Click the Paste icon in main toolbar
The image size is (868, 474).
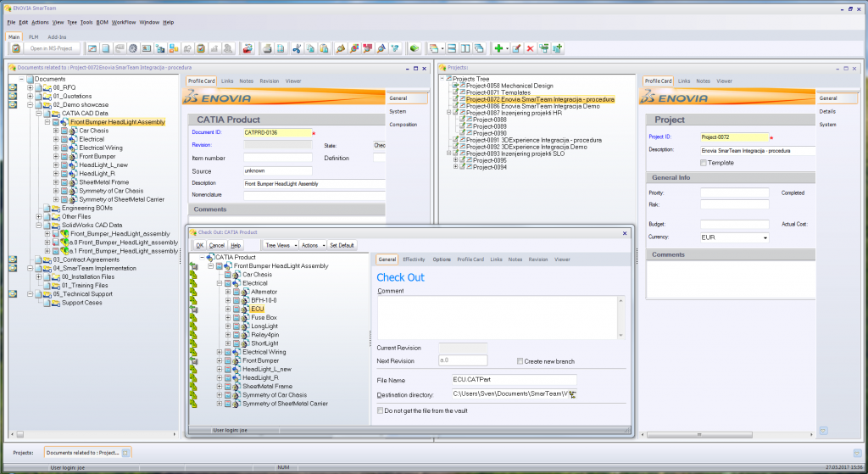coord(324,48)
